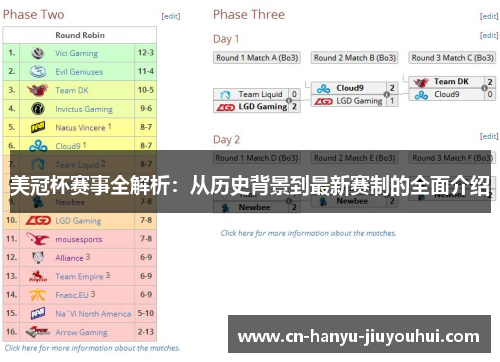Click the Na`Vi North America logo icon
The width and height of the screenshot is (500, 362).
point(38,313)
